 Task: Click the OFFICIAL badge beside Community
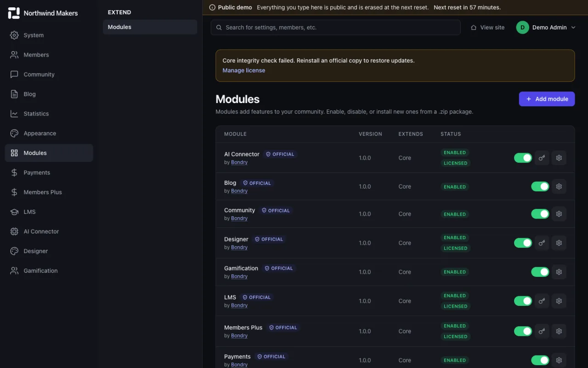[276, 211]
